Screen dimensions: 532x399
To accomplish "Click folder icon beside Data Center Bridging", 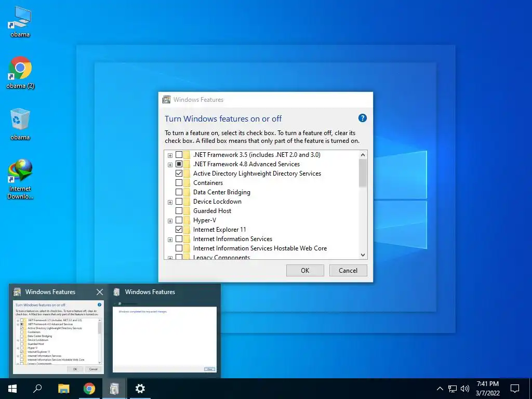I will 187,192.
